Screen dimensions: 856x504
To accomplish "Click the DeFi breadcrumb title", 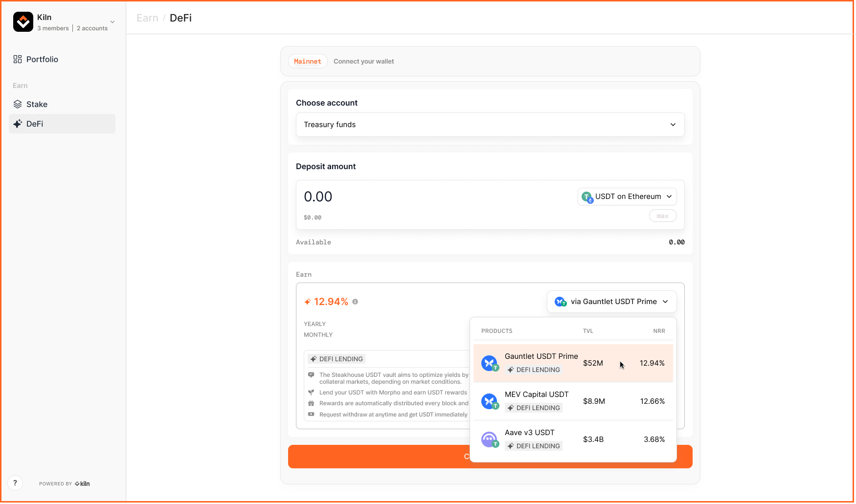I will tap(180, 18).
